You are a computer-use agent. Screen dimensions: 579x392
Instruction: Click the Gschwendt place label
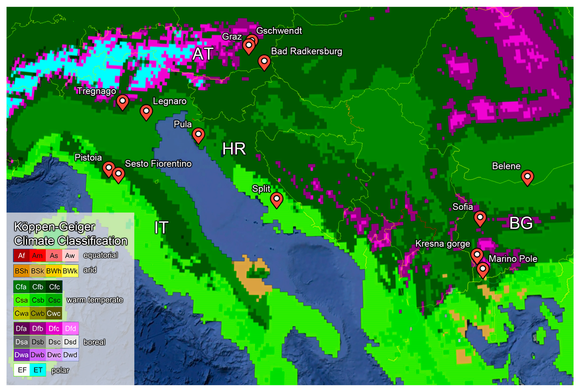279,31
